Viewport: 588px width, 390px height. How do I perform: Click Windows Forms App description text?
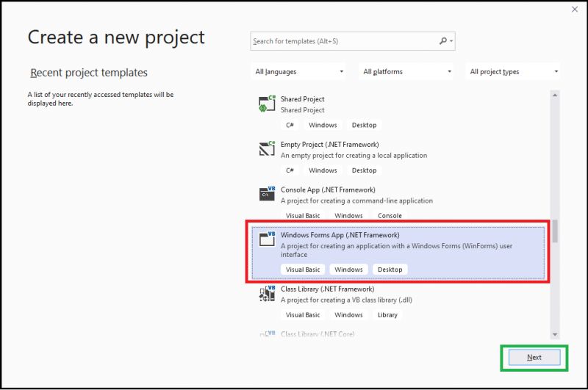tap(396, 250)
